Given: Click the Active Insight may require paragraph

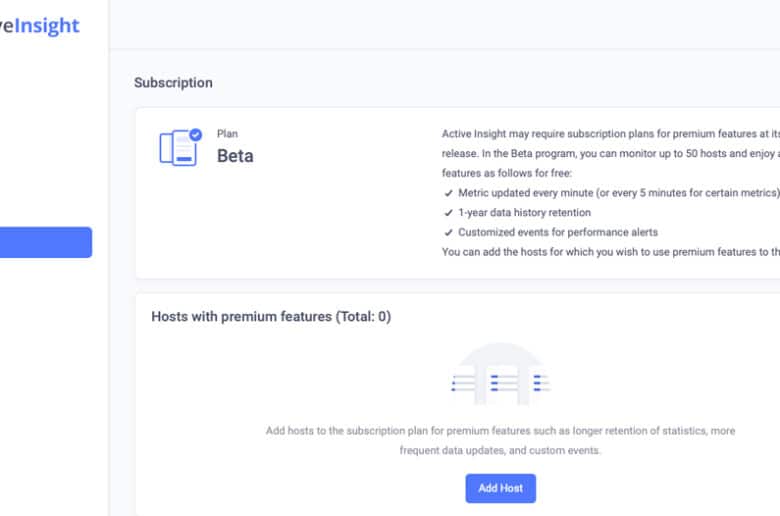Looking at the screenshot, I should click(x=611, y=153).
